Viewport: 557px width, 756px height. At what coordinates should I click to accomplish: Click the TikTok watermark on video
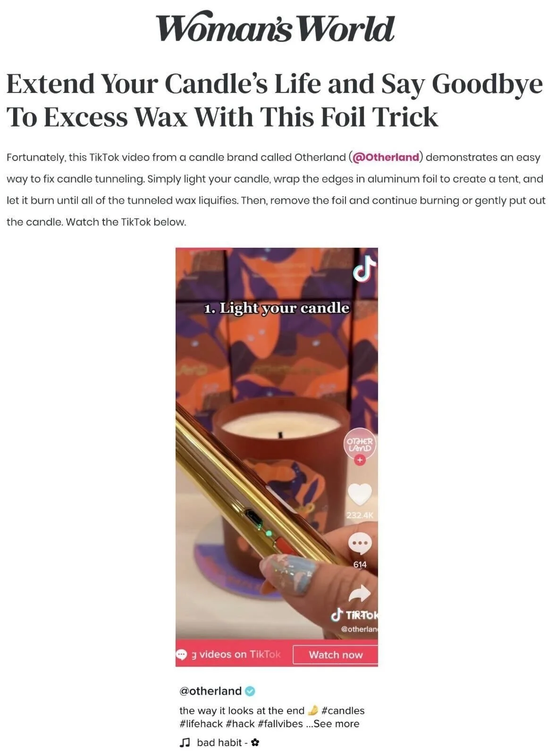coord(355,615)
